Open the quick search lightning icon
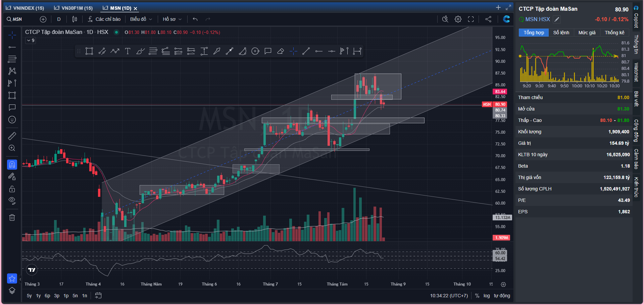 coord(445,19)
